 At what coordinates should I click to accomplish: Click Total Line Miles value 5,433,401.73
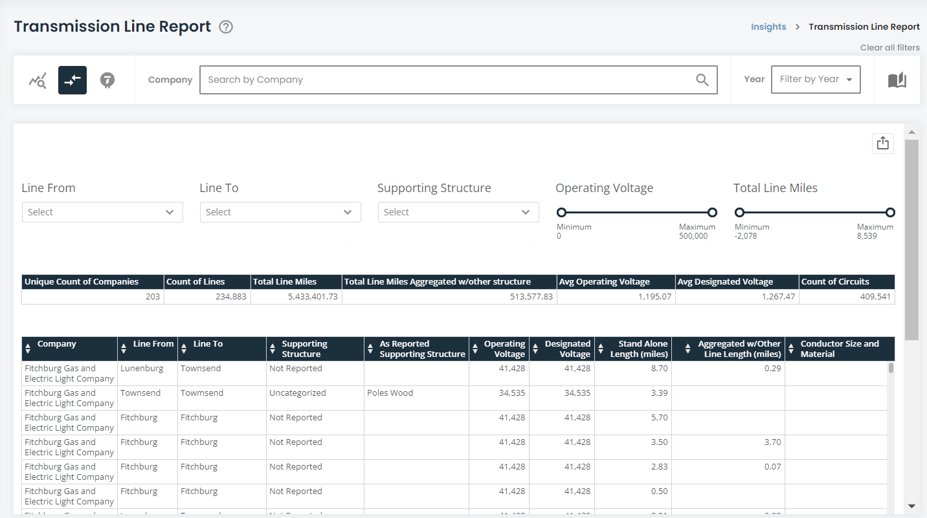313,297
